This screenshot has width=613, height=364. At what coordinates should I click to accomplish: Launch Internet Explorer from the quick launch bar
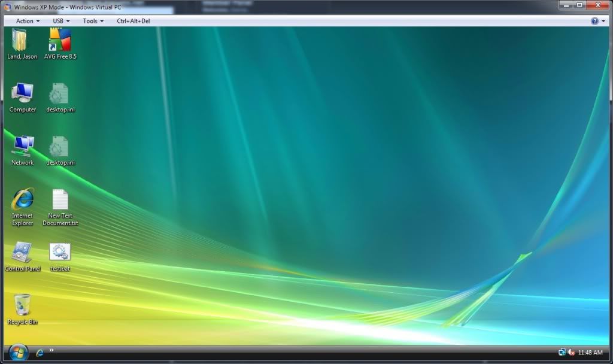click(40, 353)
